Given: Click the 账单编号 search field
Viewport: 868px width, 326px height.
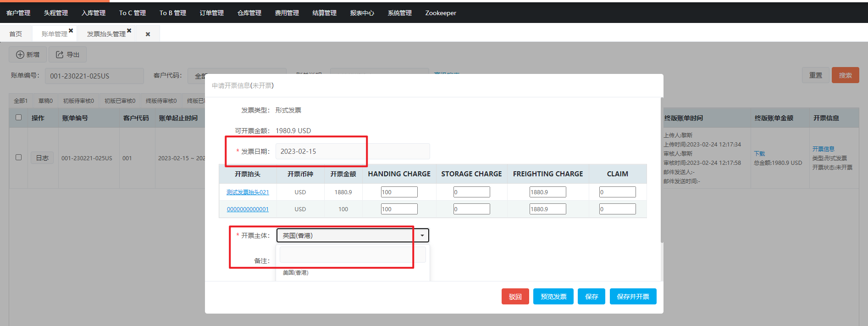Looking at the screenshot, I should coord(94,76).
